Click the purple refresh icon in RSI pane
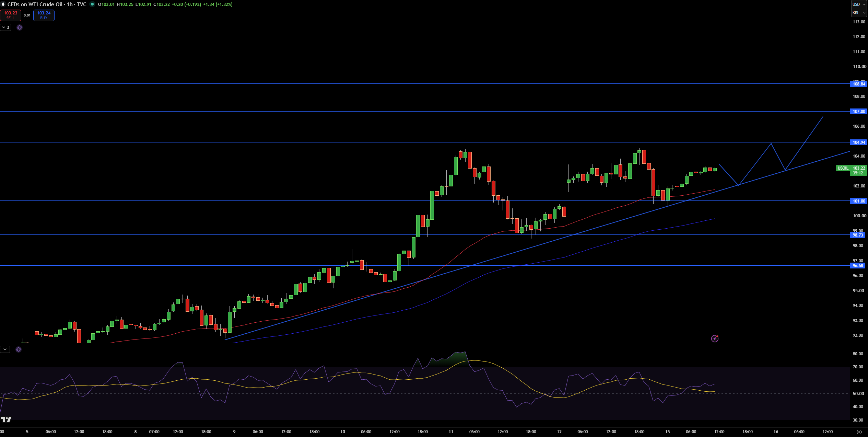 click(19, 349)
